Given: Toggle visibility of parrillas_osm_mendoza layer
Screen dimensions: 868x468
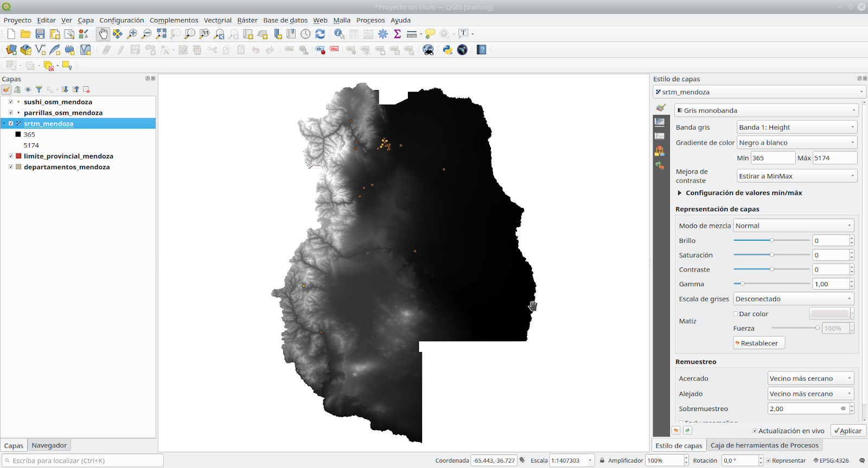Looking at the screenshot, I should point(11,113).
